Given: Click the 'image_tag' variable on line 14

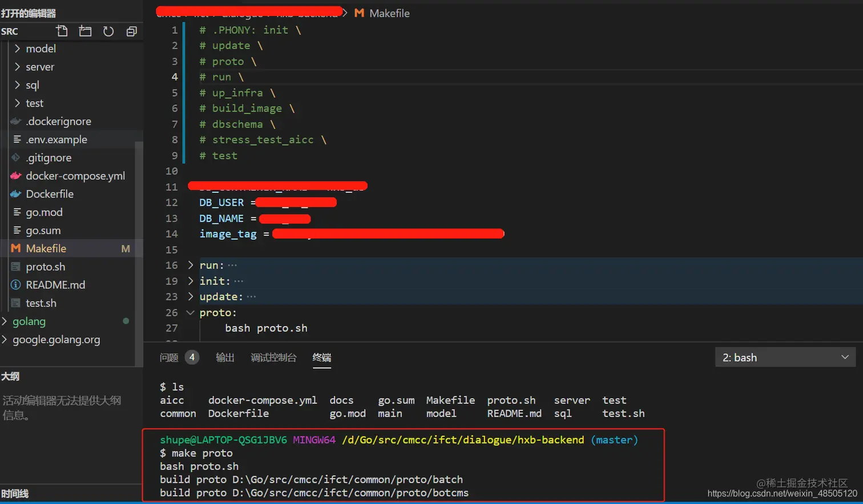Looking at the screenshot, I should 228,234.
